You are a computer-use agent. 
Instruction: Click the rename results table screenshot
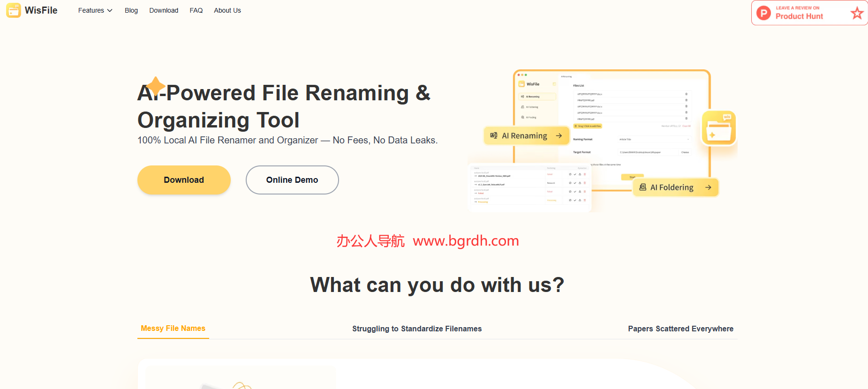point(530,187)
